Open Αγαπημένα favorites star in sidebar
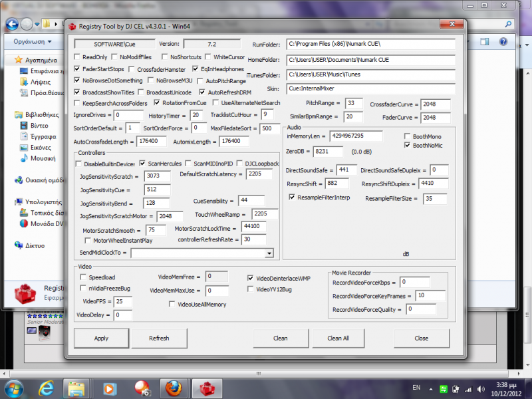 click(x=19, y=60)
